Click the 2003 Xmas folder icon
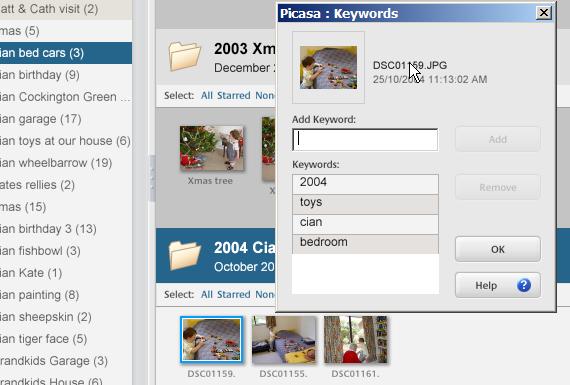This screenshot has width=570, height=385. pyautogui.click(x=185, y=56)
